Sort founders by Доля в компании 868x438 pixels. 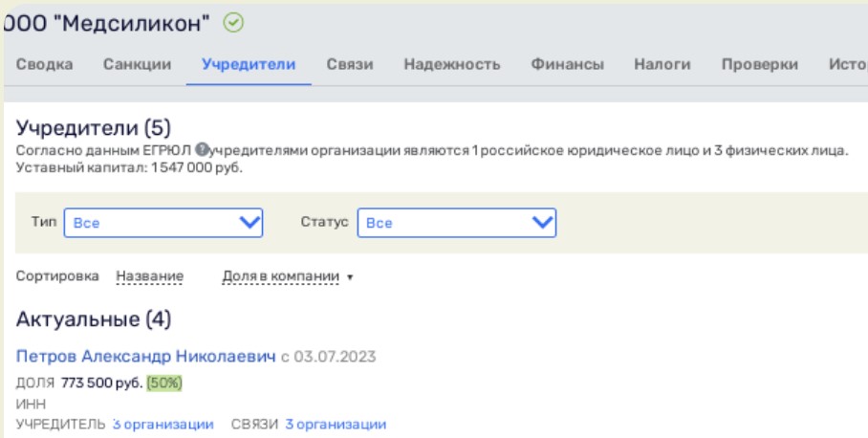[280, 276]
